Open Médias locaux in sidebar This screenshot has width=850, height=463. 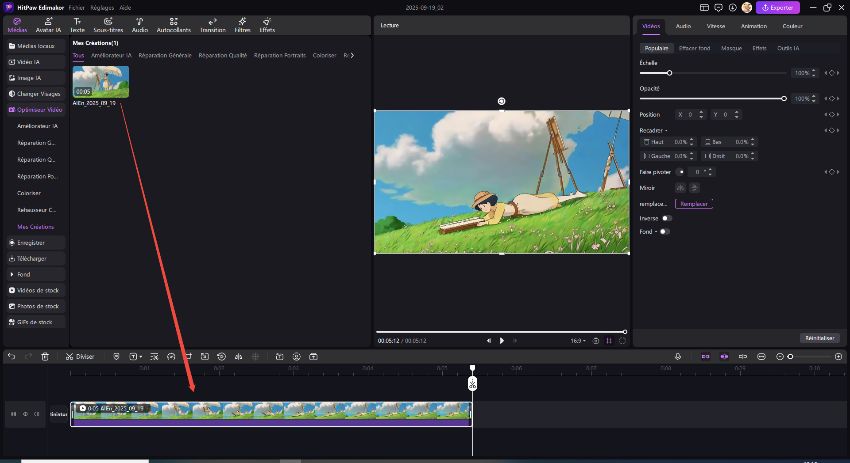click(36, 46)
